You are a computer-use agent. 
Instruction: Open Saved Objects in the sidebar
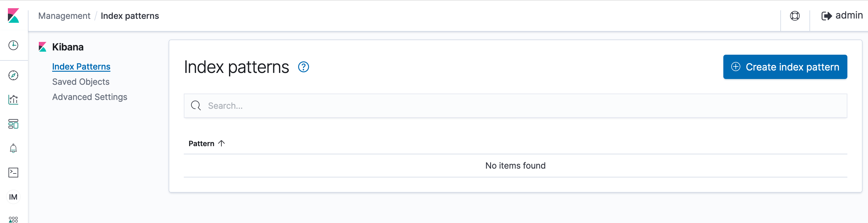(x=81, y=82)
